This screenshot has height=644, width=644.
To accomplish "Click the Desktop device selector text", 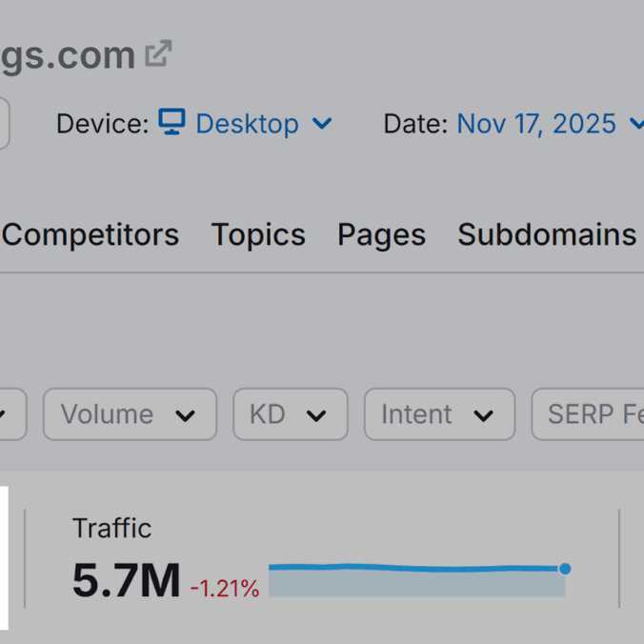I will 247,124.
